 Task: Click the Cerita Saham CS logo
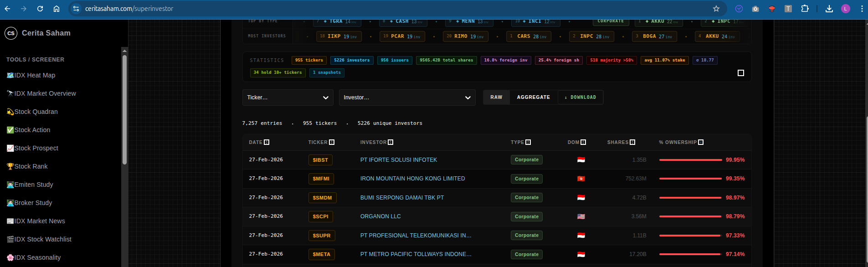click(x=11, y=33)
